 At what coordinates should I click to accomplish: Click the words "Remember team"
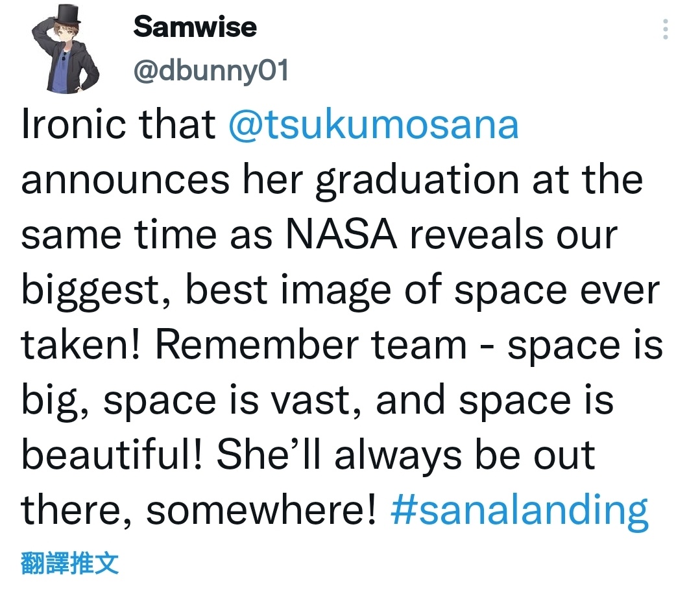311,344
